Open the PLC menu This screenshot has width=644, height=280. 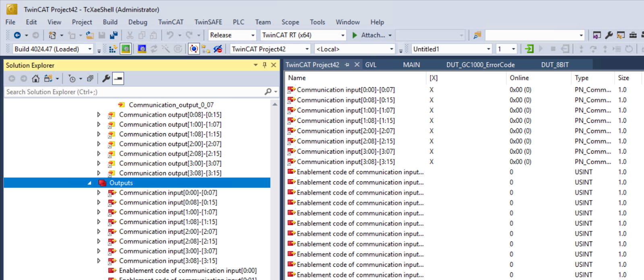238,22
